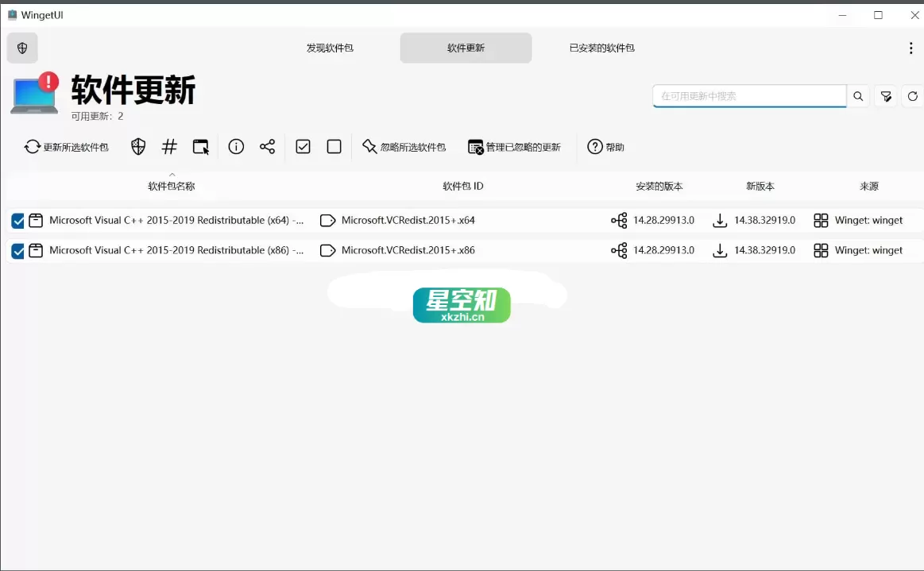Refresh the updates list with reload icon
This screenshot has width=924, height=571.
pos(913,95)
